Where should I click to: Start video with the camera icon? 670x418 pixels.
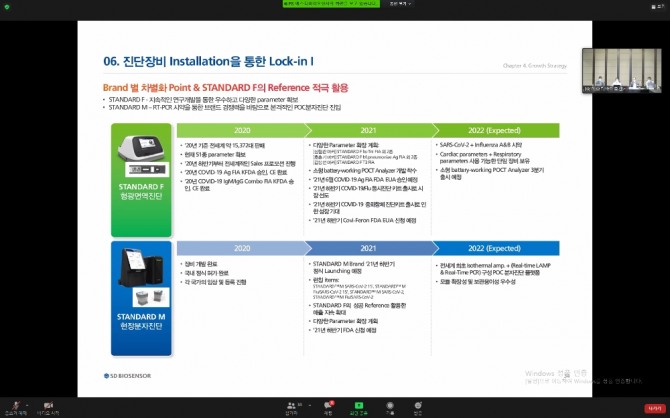click(48, 407)
